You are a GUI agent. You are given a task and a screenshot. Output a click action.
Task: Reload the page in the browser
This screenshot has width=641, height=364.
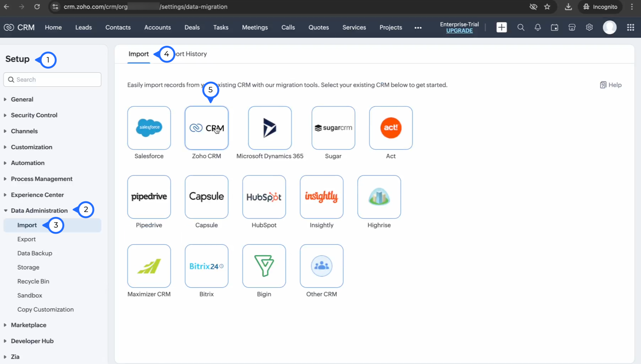tap(37, 7)
